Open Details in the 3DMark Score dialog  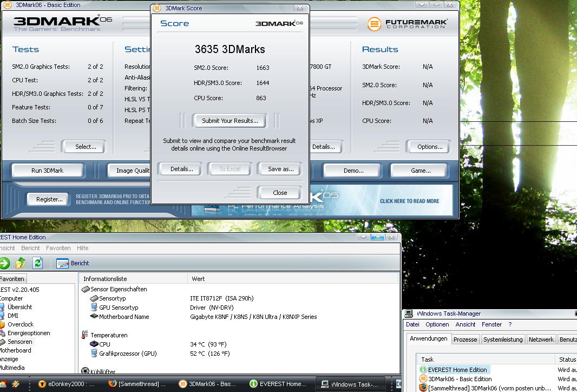tap(181, 169)
